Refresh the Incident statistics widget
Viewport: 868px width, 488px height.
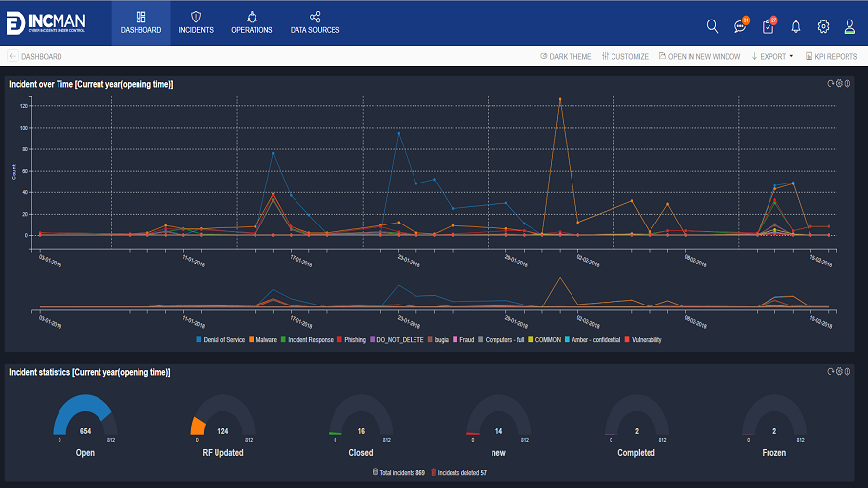[x=830, y=372]
